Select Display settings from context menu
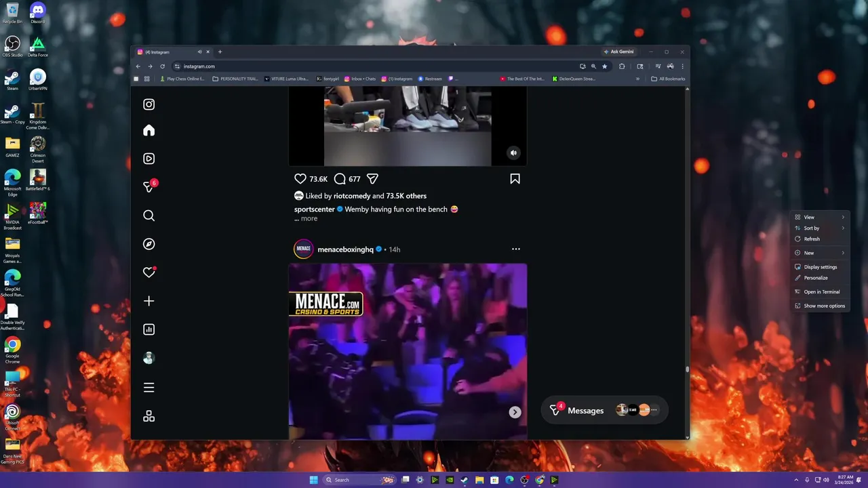Screen dimensions: 868x488 (820, 267)
